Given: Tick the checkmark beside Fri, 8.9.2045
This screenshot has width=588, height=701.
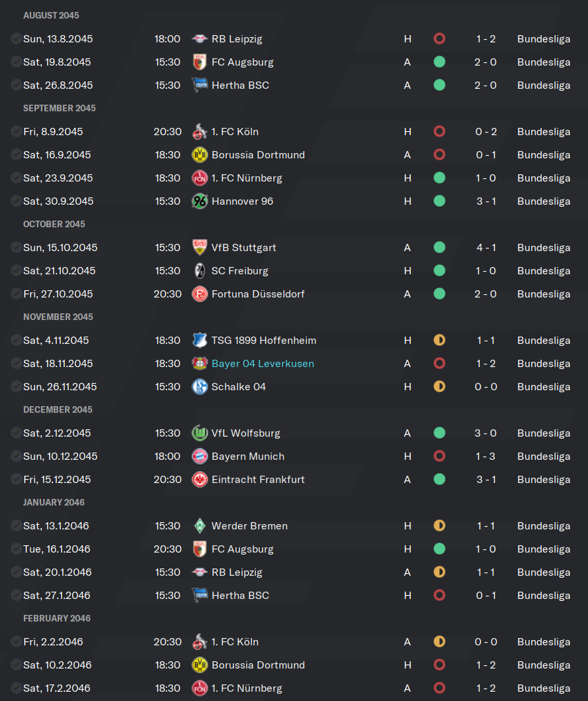Looking at the screenshot, I should coord(16,131).
